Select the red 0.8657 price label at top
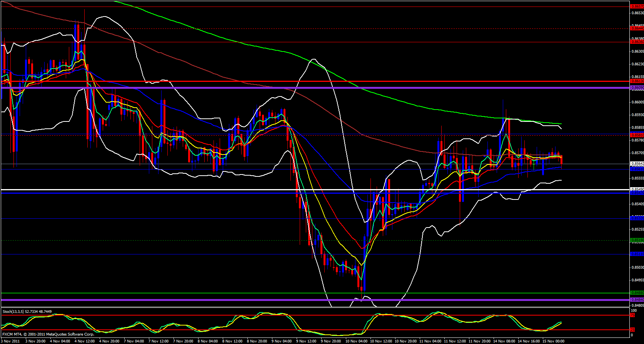Viewport: 644px width, 344px height. tap(637, 6)
